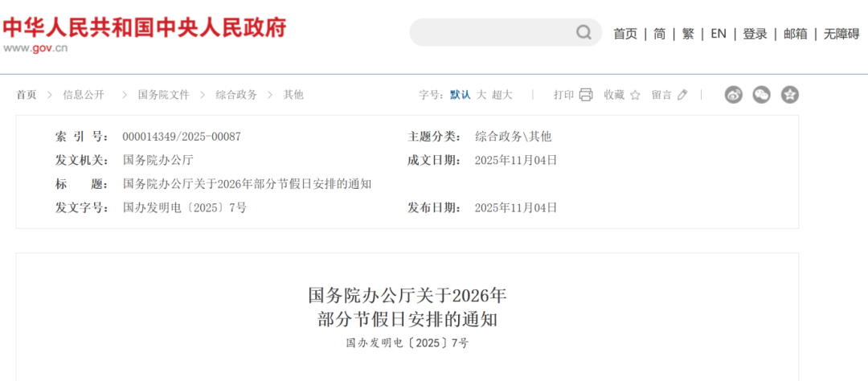Share to WeChat icon

762,95
